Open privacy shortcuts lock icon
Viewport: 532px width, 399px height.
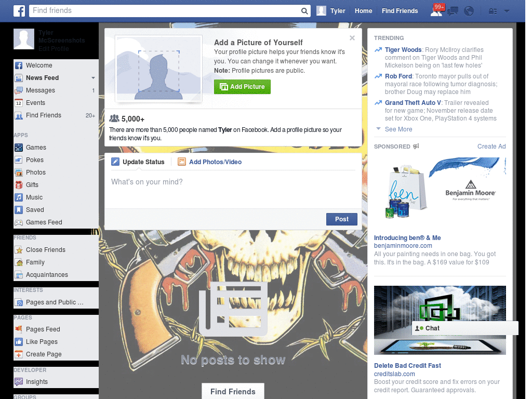pos(493,11)
